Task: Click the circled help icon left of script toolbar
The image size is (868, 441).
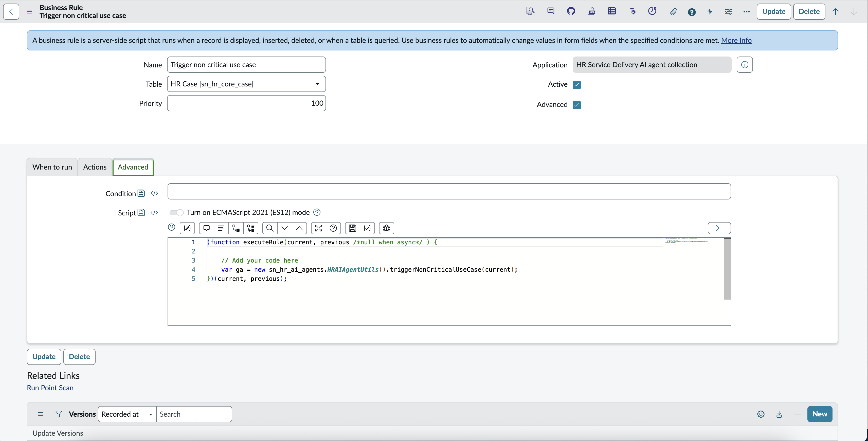Action: [x=172, y=227]
